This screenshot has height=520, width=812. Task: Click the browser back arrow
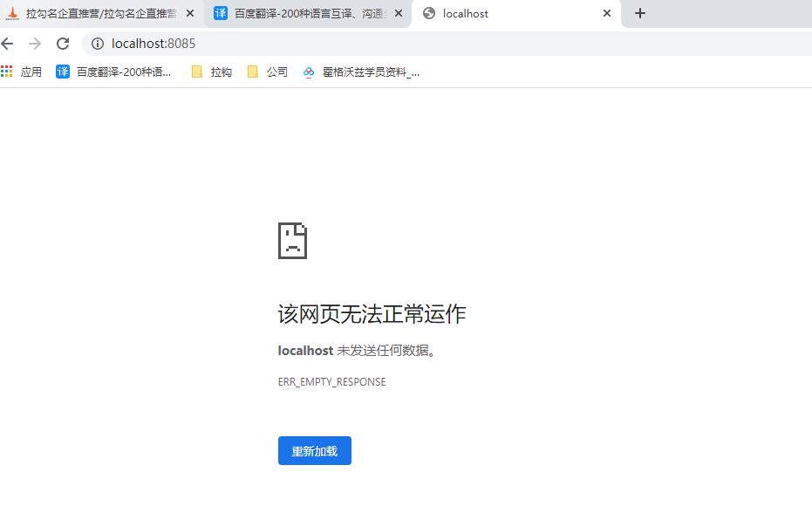tap(8, 44)
